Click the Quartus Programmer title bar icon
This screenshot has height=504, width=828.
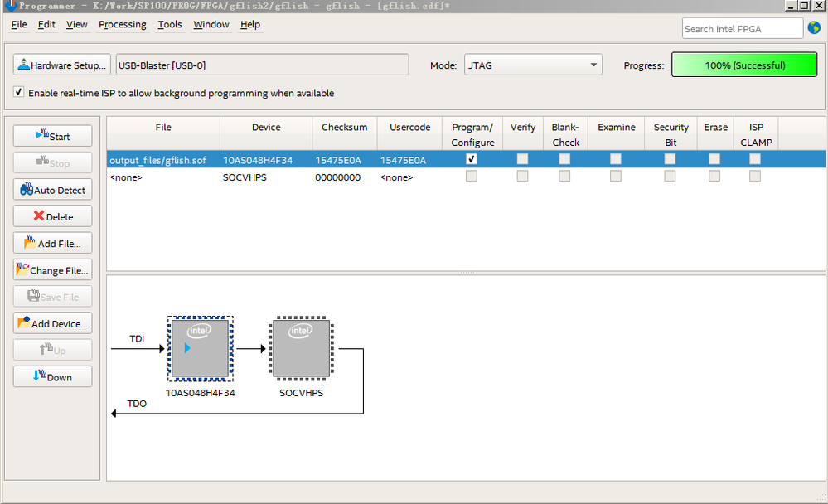[x=9, y=5]
